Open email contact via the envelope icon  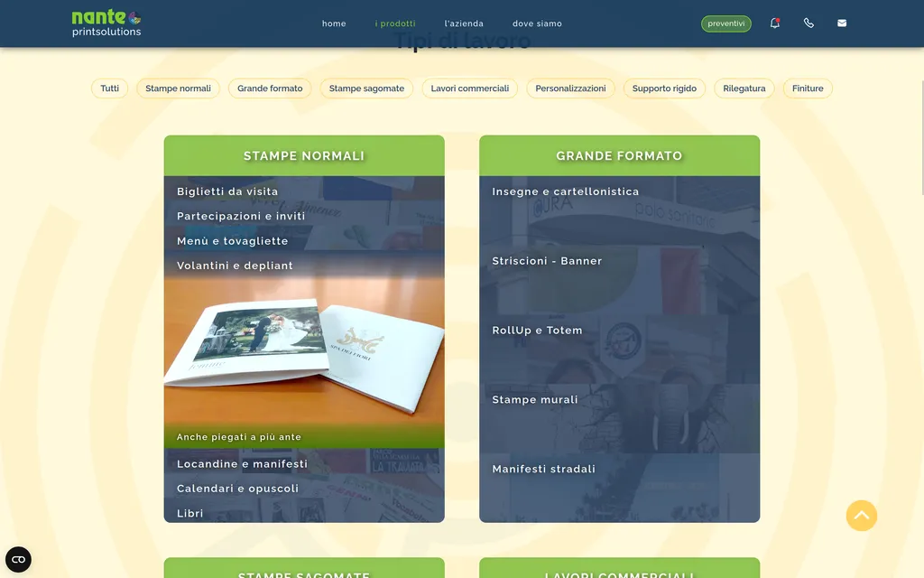[x=842, y=23]
